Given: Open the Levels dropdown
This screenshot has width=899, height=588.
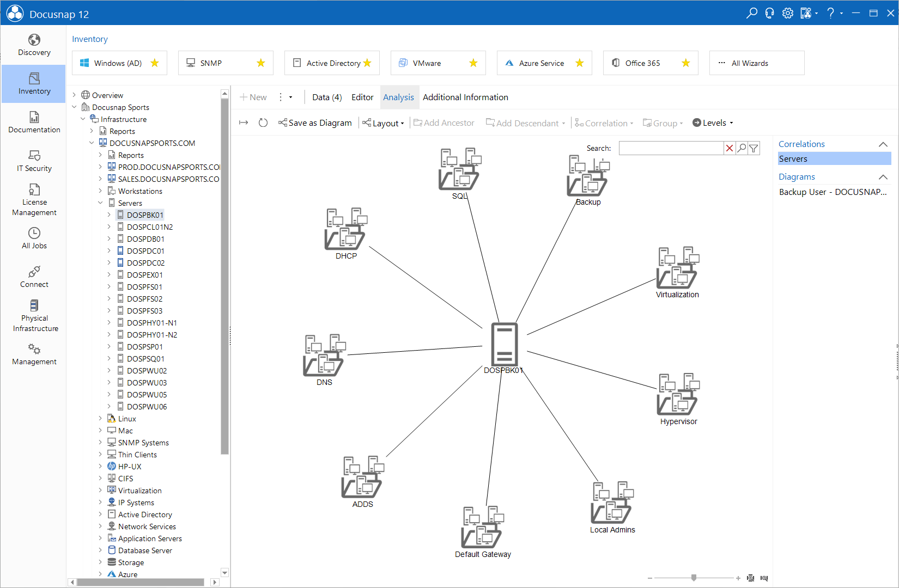Looking at the screenshot, I should coord(713,123).
